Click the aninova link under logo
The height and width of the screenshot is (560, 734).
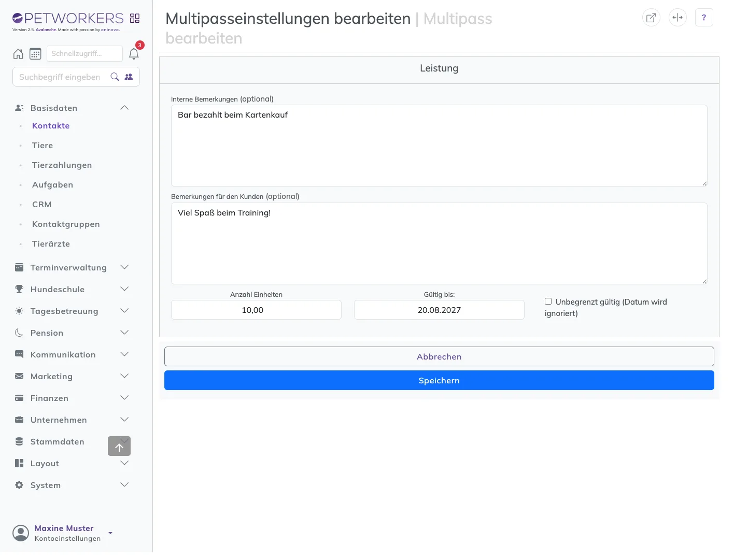[110, 30]
